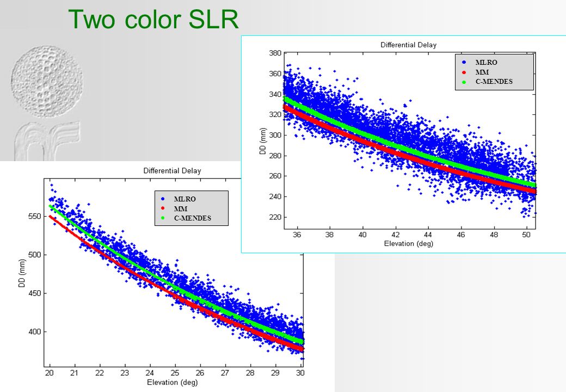
Task: Click the y-axis tick label 340
Action: point(275,95)
